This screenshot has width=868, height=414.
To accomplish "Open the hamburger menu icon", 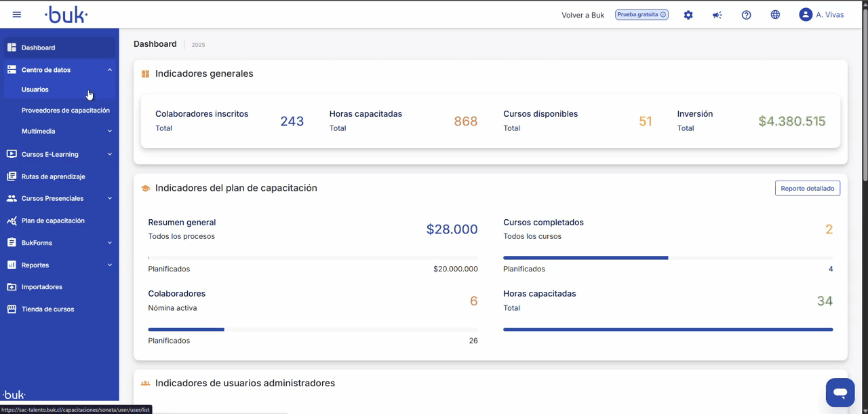I will (17, 14).
